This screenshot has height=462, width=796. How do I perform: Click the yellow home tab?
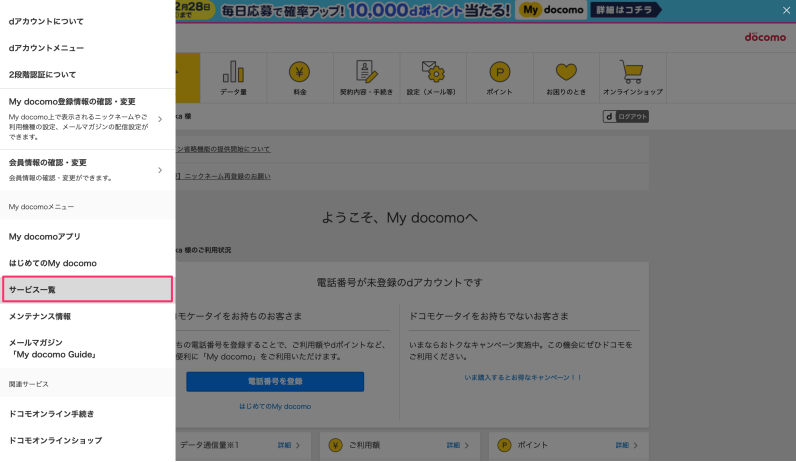(x=188, y=78)
